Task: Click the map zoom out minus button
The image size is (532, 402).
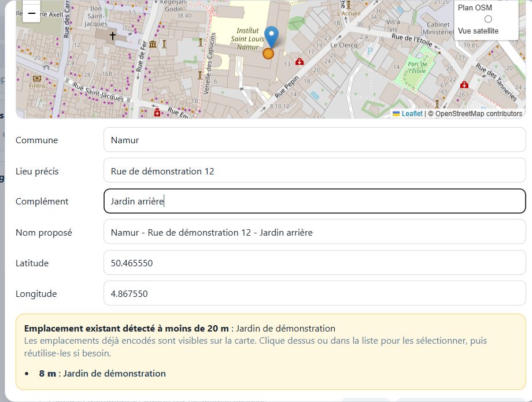Action: tap(32, 13)
